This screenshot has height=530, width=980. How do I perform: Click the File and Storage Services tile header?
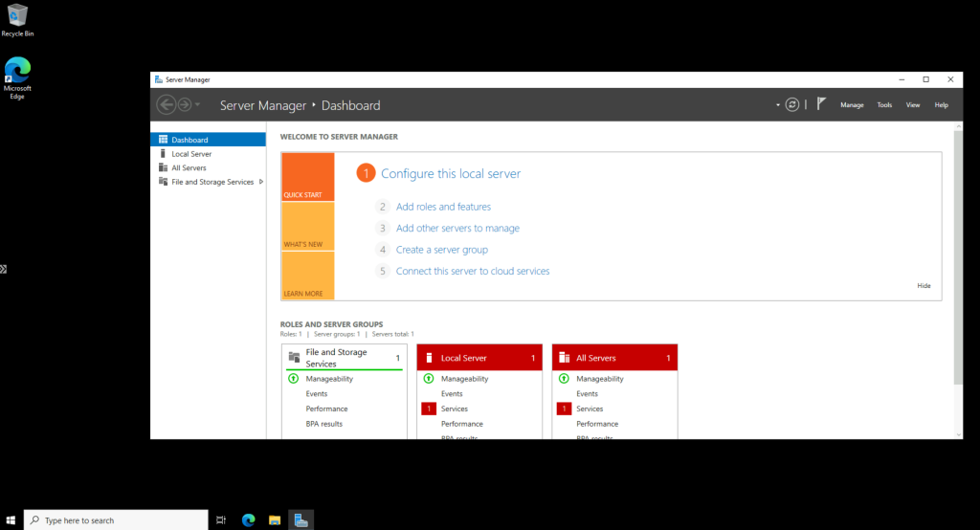(x=345, y=358)
